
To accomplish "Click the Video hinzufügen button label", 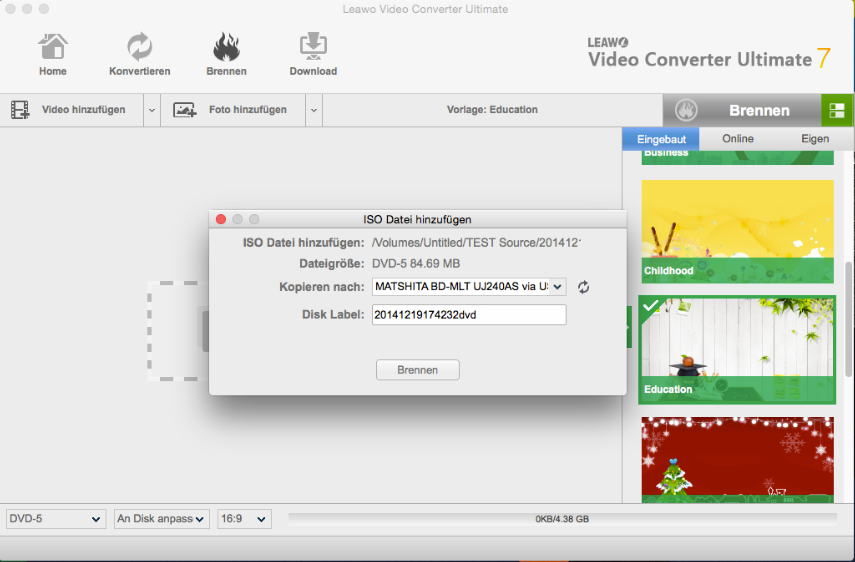I will coord(83,110).
